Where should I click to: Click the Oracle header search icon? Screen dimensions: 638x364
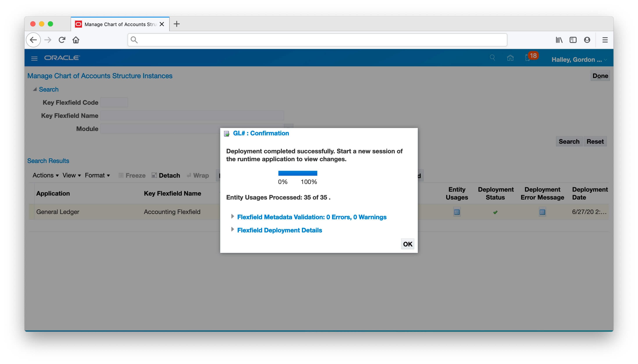tap(492, 58)
